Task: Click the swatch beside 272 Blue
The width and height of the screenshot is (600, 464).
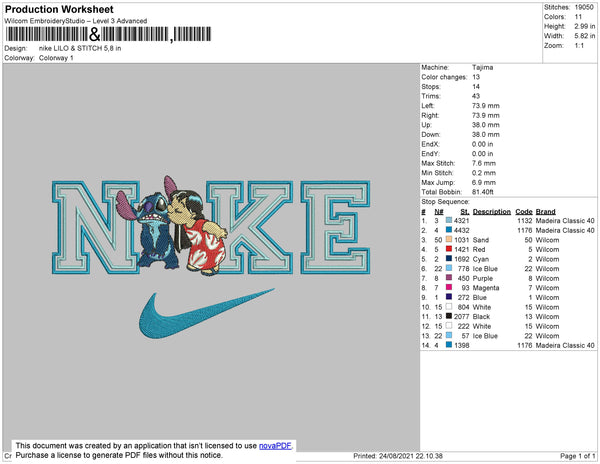Action: point(449,297)
